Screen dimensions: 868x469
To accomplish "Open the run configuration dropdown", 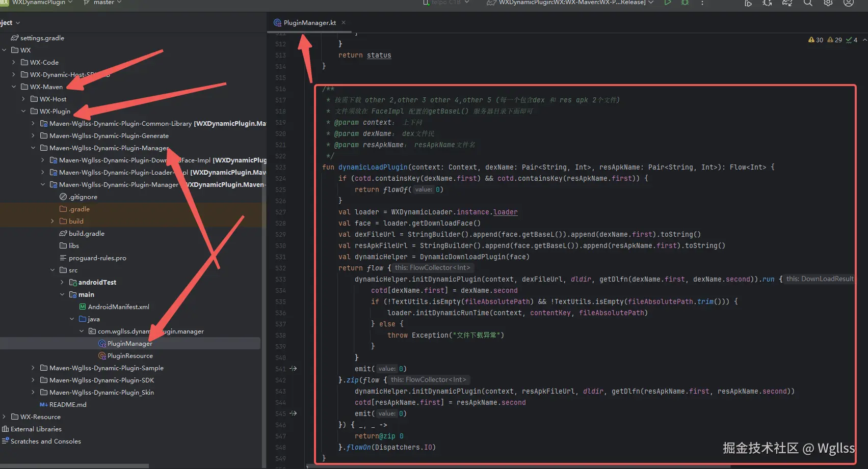I will (x=570, y=3).
